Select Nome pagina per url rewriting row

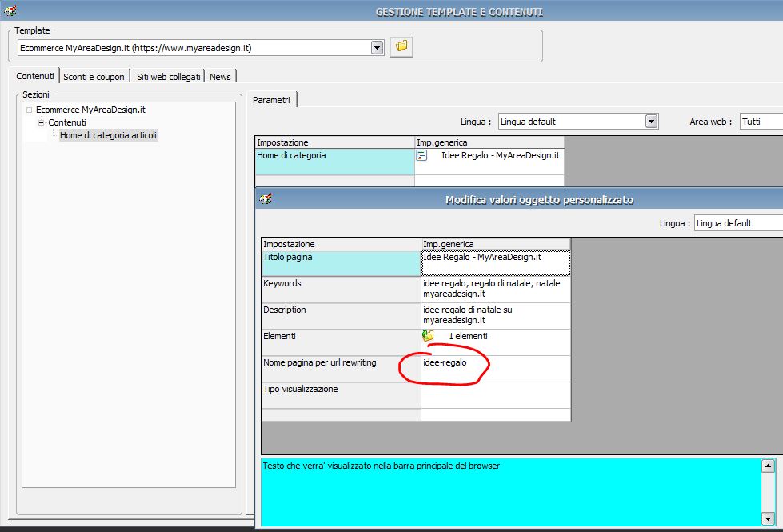(x=342, y=369)
